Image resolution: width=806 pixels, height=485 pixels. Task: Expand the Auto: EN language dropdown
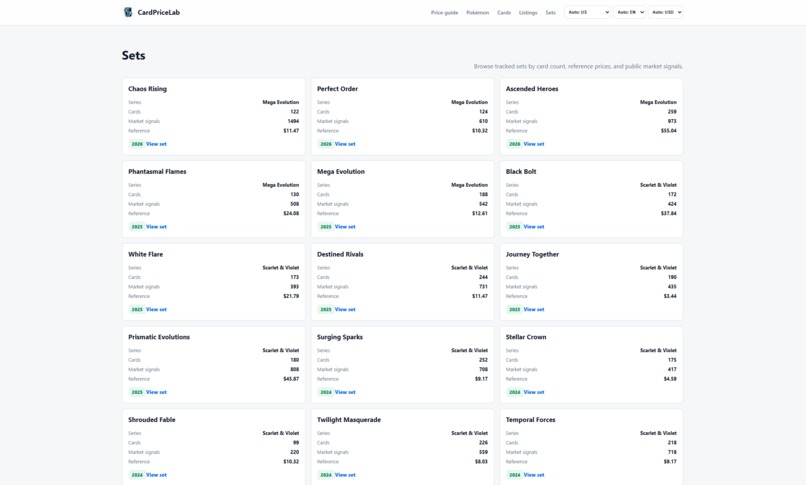coord(629,12)
